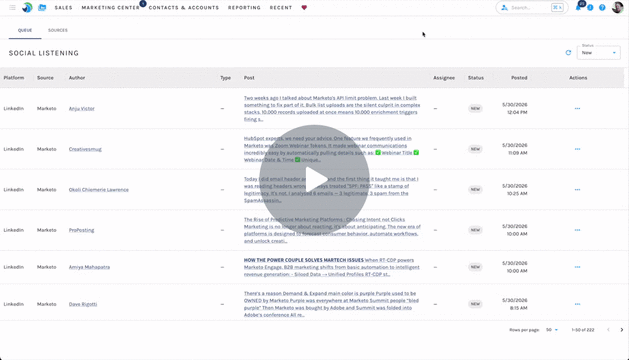Refresh the social listening queue

tap(568, 53)
